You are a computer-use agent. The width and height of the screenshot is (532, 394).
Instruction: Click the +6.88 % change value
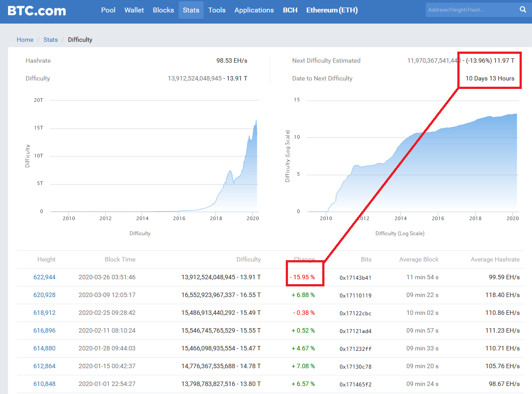[303, 295]
